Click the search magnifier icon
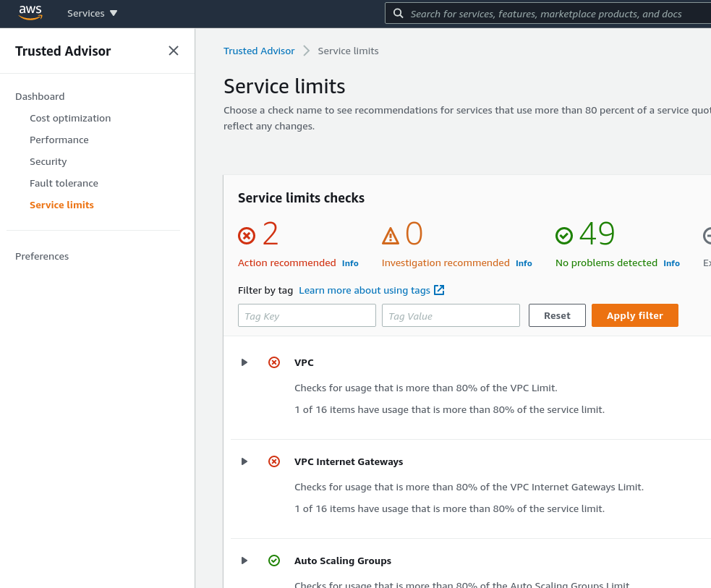This screenshot has height=588, width=711. (x=398, y=14)
